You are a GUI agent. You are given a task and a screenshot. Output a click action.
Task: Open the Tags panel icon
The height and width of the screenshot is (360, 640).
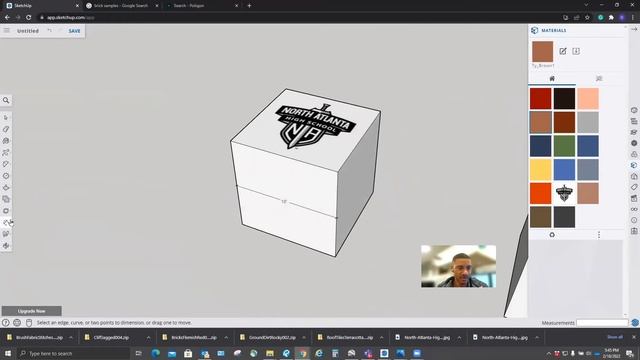(634, 187)
